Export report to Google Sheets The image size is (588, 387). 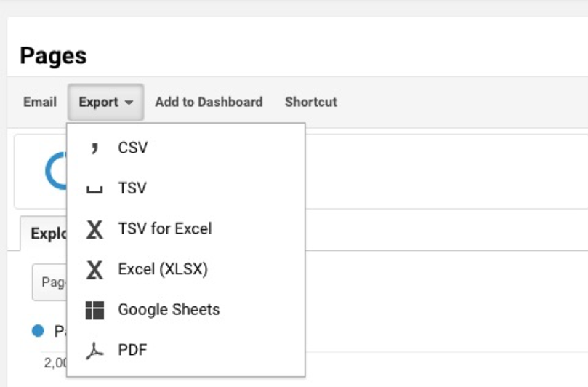pyautogui.click(x=186, y=310)
